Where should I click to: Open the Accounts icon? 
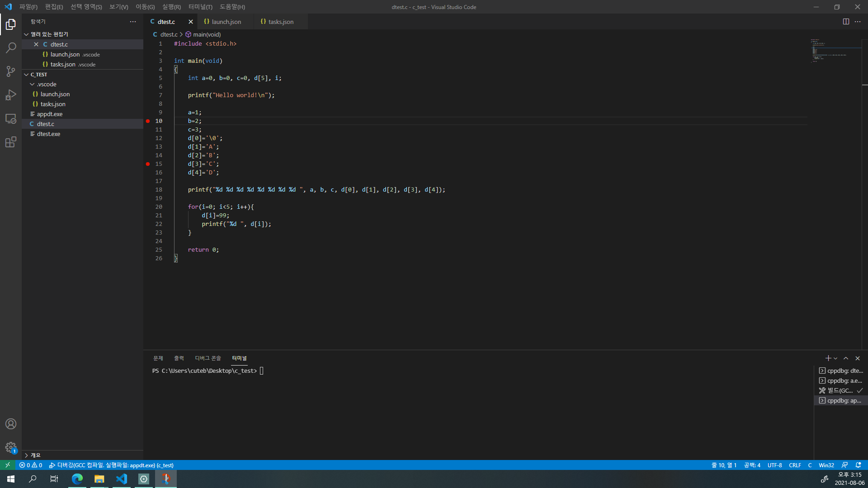coord(11,424)
